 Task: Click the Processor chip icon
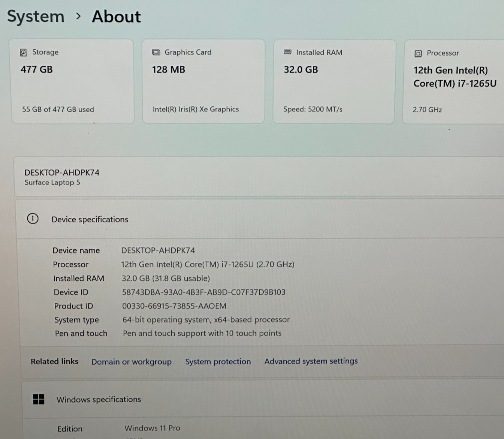[418, 54]
